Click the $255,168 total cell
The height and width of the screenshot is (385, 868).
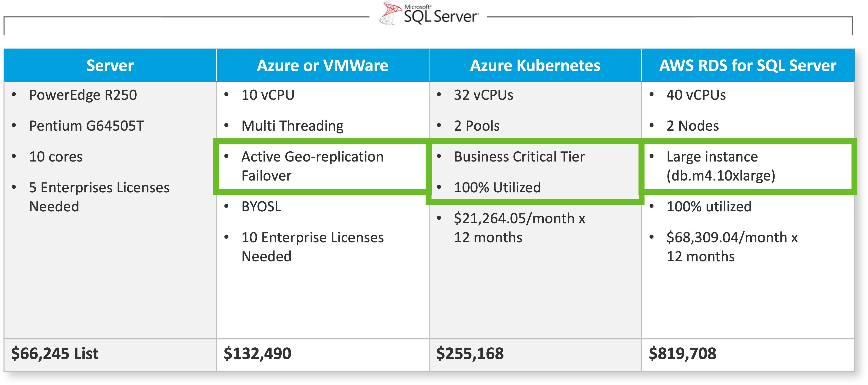tap(470, 354)
